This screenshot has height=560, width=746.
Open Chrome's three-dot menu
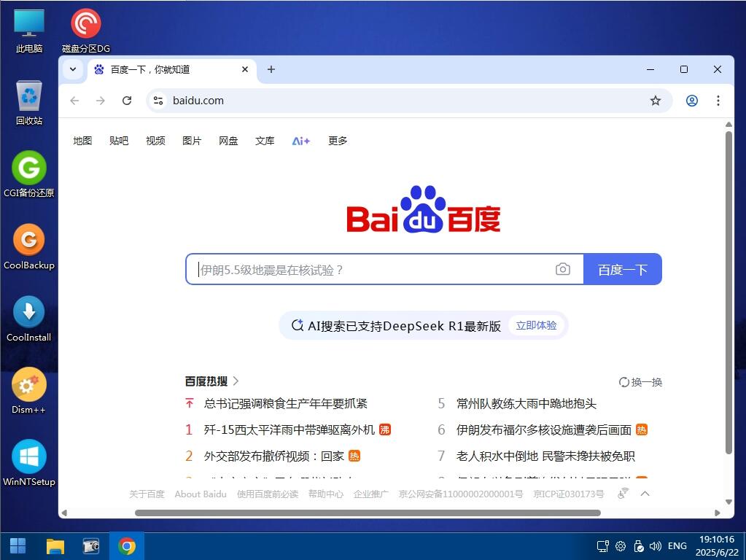click(x=718, y=101)
